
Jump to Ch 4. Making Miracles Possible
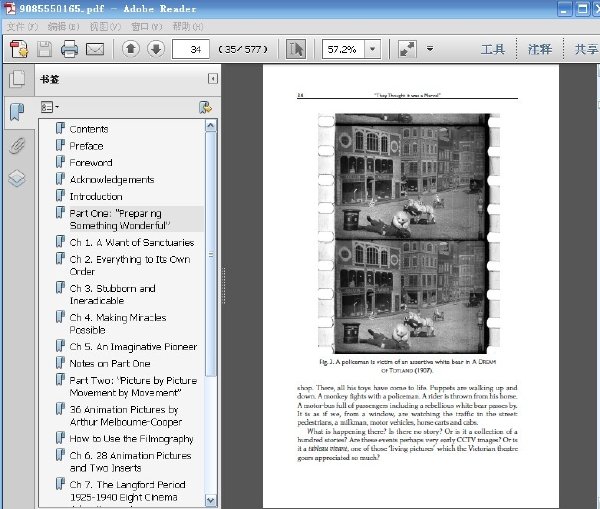coord(118,323)
